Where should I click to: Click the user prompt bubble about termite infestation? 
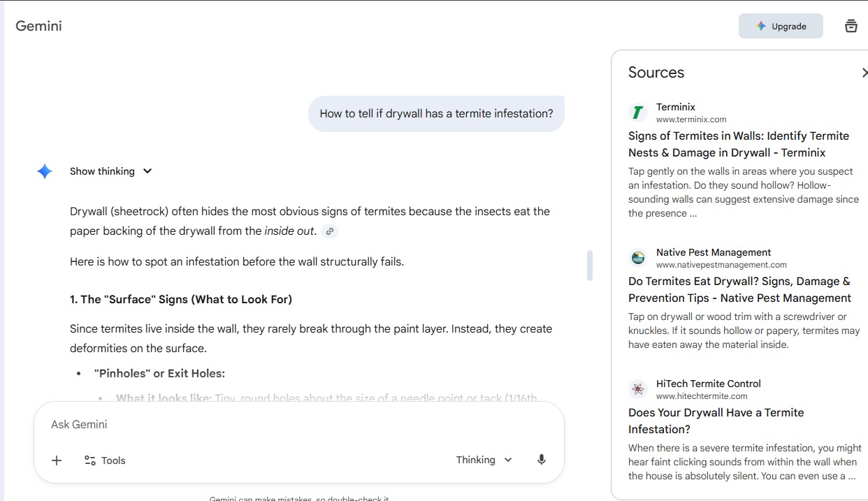436,114
